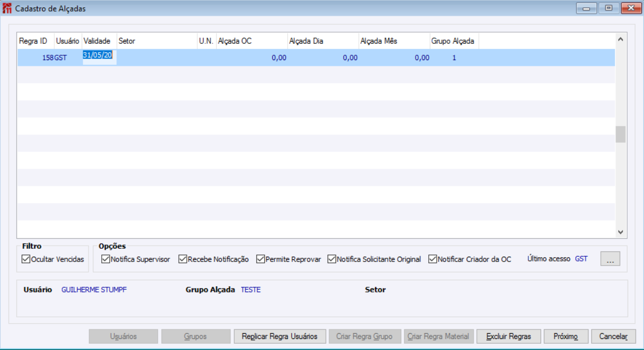Close the Cadastro de Alçadas window
This screenshot has width=644, height=350.
coord(630,8)
